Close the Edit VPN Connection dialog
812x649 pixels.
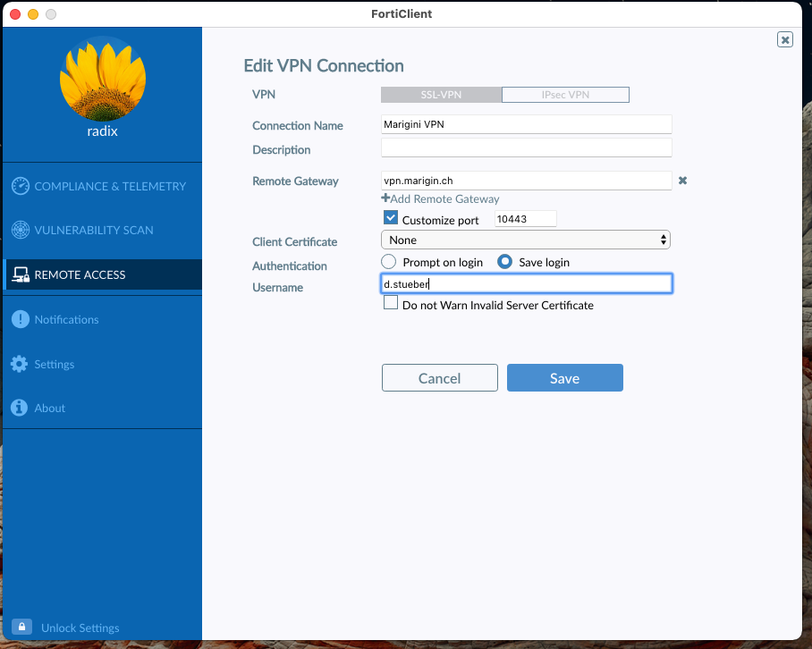click(x=784, y=38)
